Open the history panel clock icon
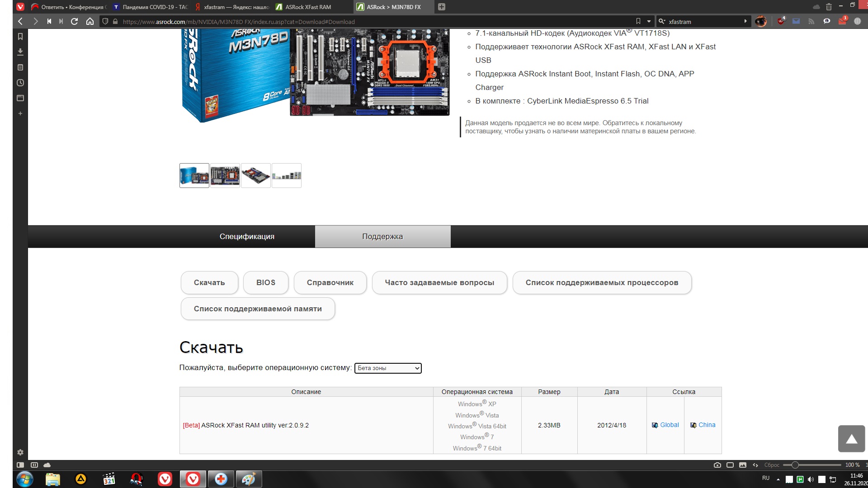Screen dimensions: 868x488 [20, 83]
